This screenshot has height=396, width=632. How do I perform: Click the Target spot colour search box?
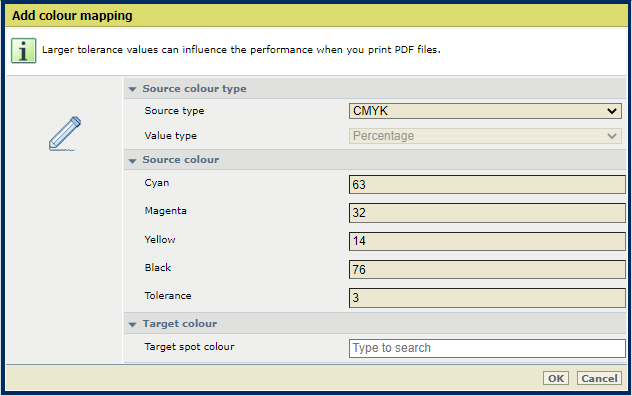487,348
